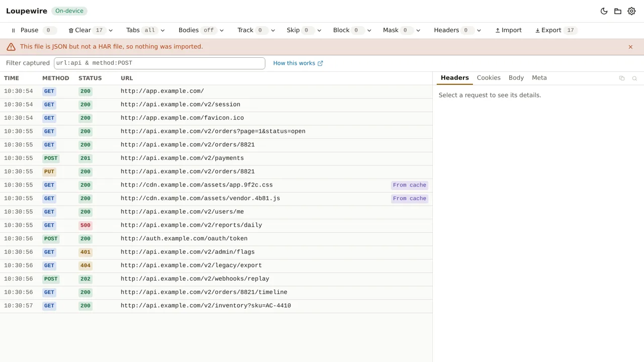Image resolution: width=644 pixels, height=362 pixels.
Task: Open the Track dropdown
Action: 256,30
